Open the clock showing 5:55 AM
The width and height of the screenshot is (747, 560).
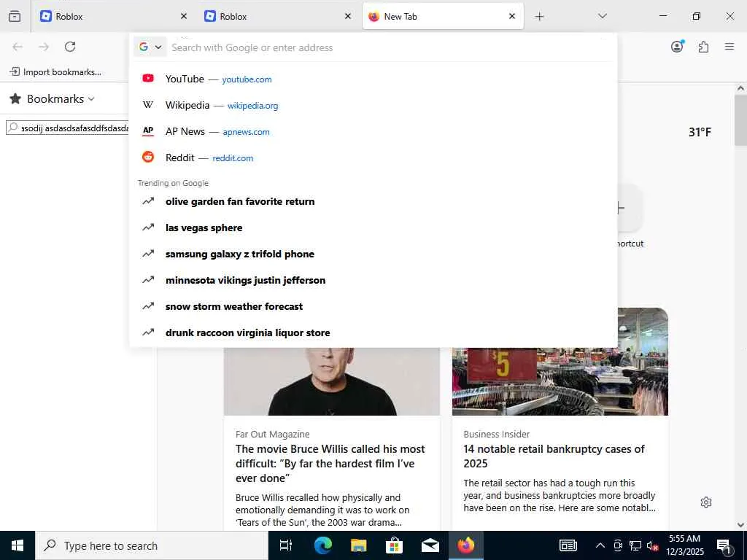[x=684, y=545]
